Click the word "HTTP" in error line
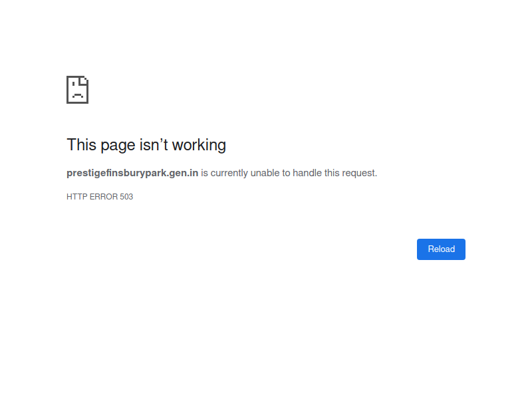Screen dimensions: 532x399 pyautogui.click(x=76, y=197)
